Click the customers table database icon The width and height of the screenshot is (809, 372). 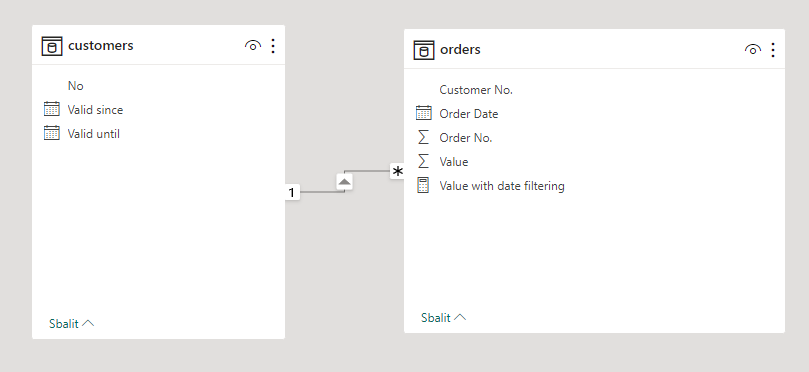click(52, 46)
